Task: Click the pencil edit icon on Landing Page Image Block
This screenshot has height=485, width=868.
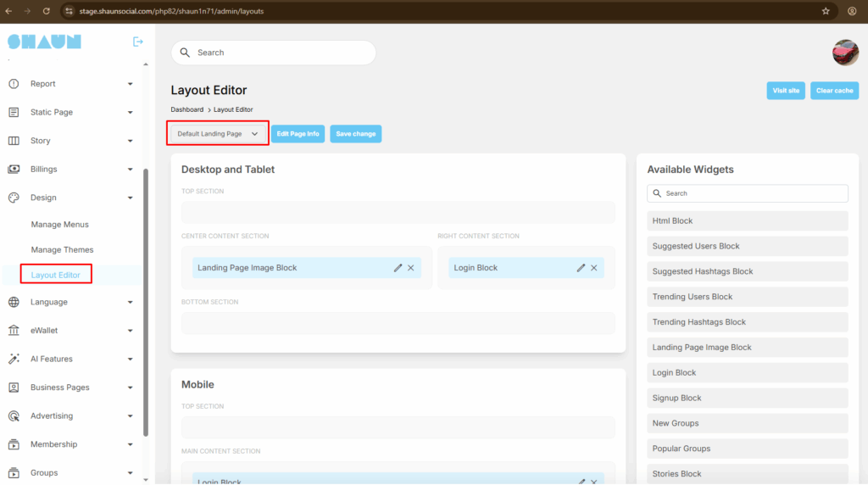Action: tap(398, 268)
